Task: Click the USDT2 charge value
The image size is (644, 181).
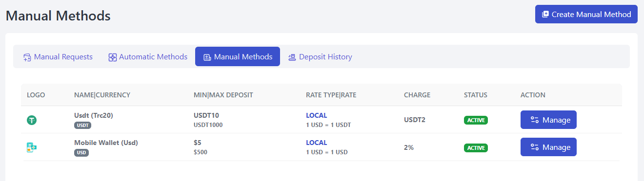Action: coord(415,120)
